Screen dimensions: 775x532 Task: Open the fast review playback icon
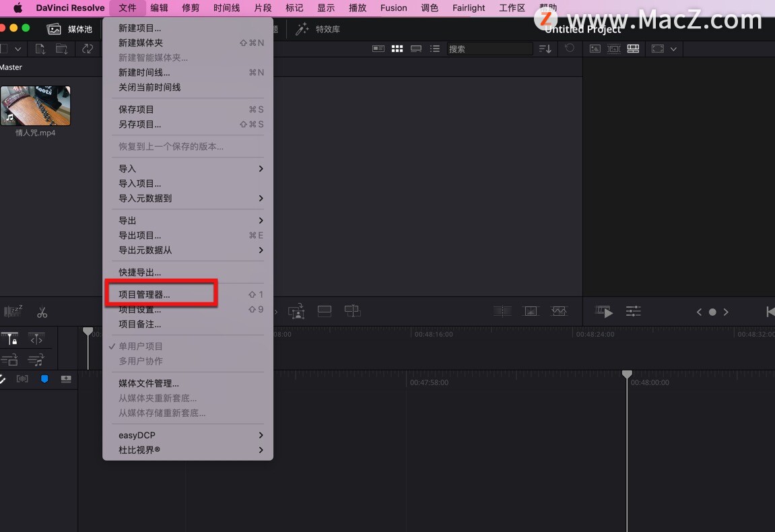click(603, 312)
